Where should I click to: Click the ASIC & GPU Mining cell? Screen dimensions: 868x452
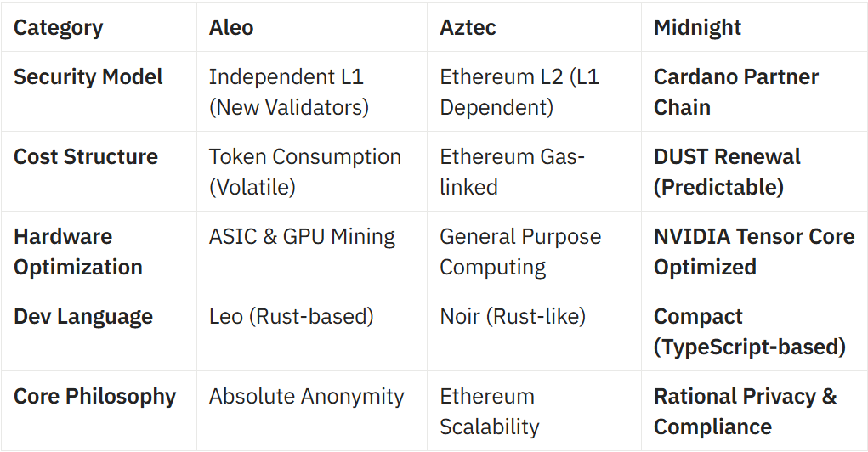click(x=302, y=236)
